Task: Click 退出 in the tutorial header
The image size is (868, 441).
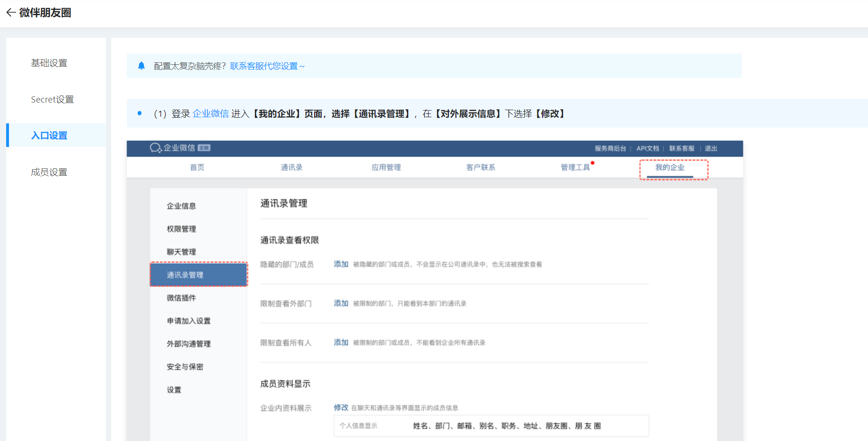Action: [x=711, y=148]
